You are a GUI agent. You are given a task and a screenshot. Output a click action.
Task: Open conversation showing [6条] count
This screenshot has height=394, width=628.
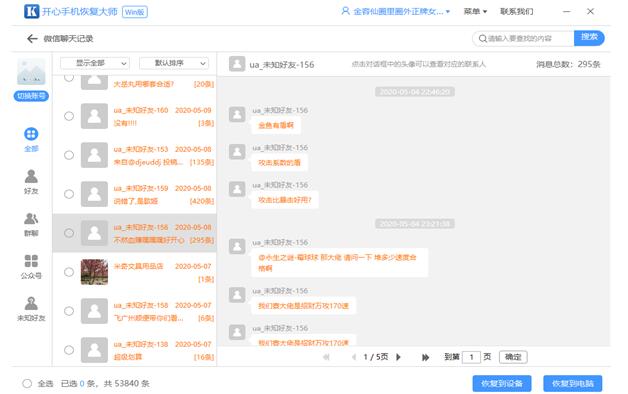point(135,311)
